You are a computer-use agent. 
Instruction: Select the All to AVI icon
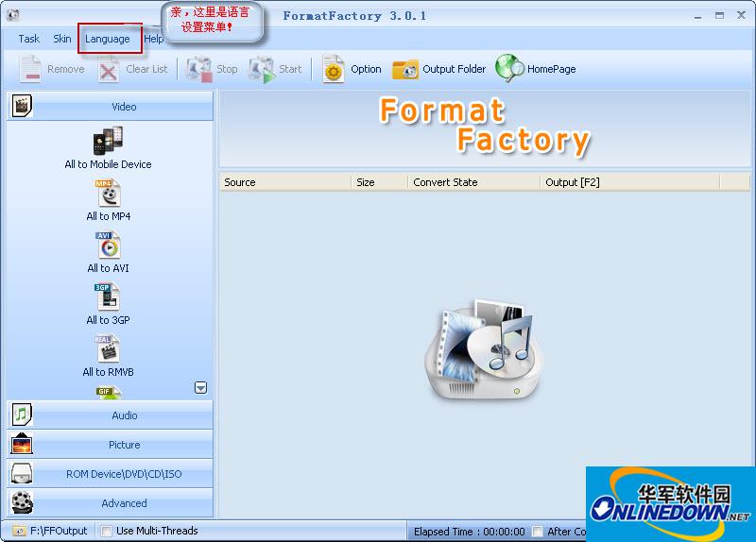[108, 246]
